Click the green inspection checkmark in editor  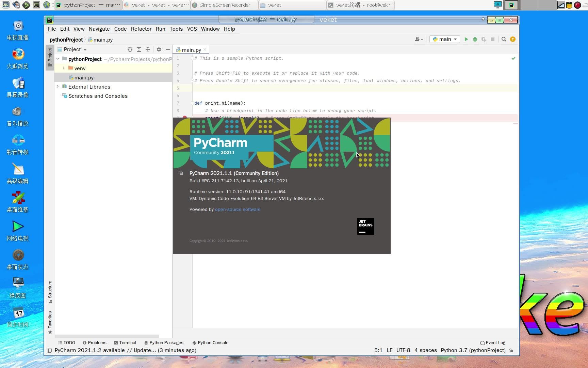coord(513,59)
